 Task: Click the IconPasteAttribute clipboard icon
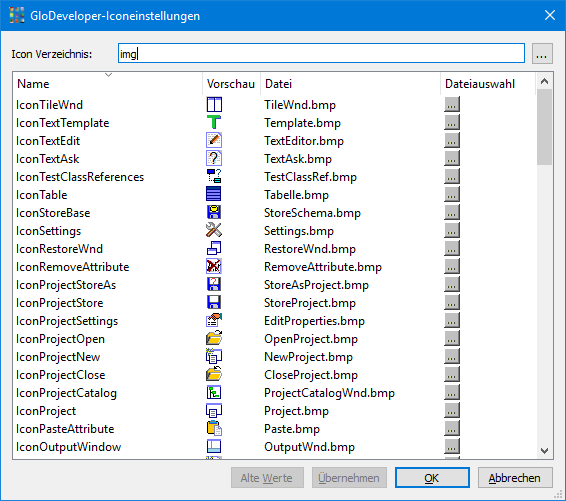(x=214, y=428)
